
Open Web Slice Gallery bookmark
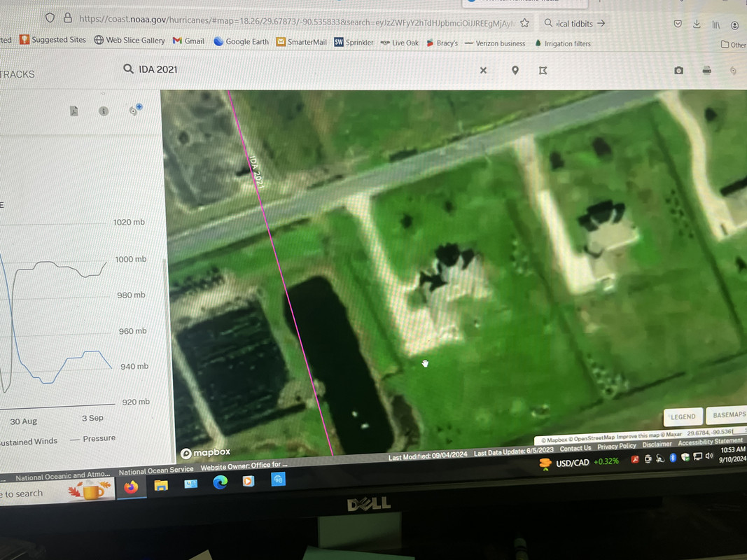[x=130, y=40]
